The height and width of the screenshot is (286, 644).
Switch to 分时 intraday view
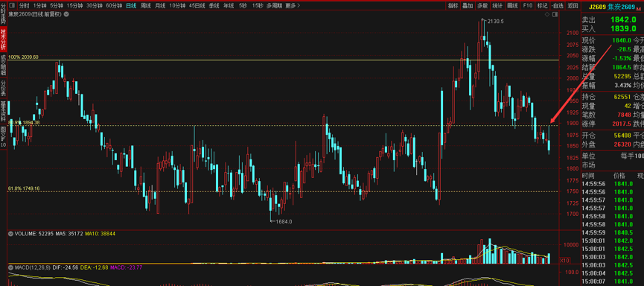point(25,6)
